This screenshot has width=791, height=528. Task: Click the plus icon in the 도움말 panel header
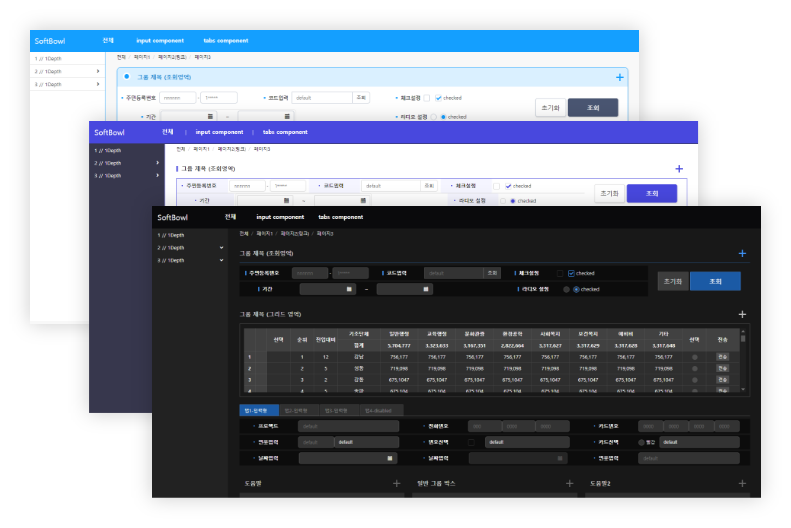[396, 483]
